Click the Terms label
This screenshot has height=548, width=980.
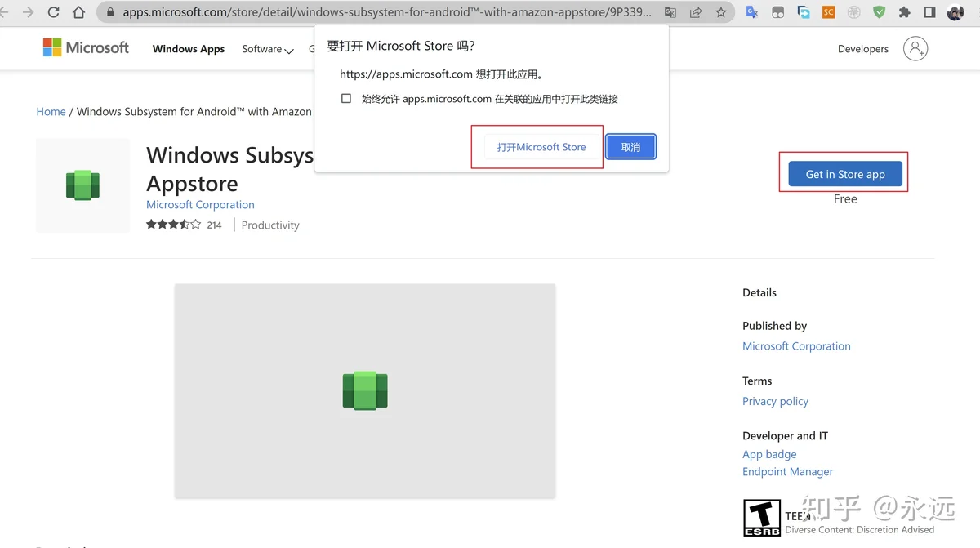[757, 381]
